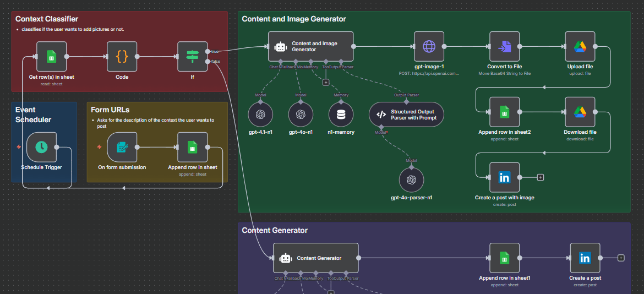Click the Form URLs sticky note title
Screen dimensions: 644x294
[x=110, y=110]
